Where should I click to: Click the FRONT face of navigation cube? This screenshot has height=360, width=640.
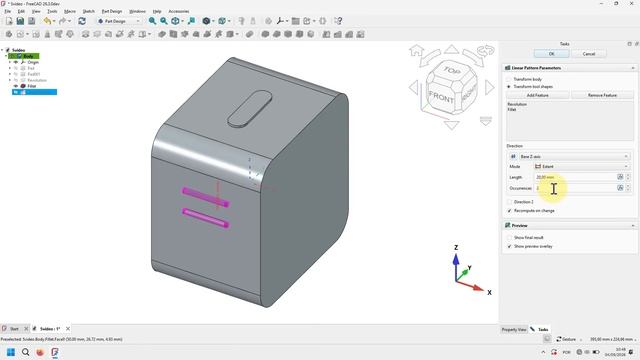pyautogui.click(x=442, y=97)
